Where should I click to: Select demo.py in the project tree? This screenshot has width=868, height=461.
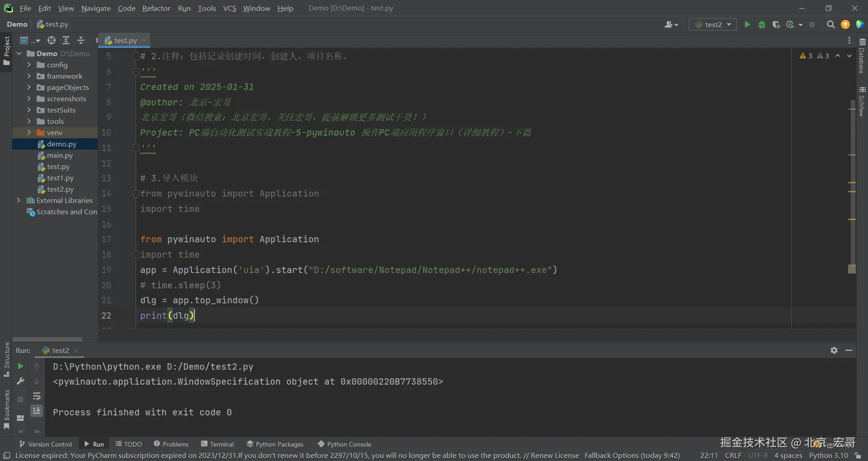[x=55, y=144]
